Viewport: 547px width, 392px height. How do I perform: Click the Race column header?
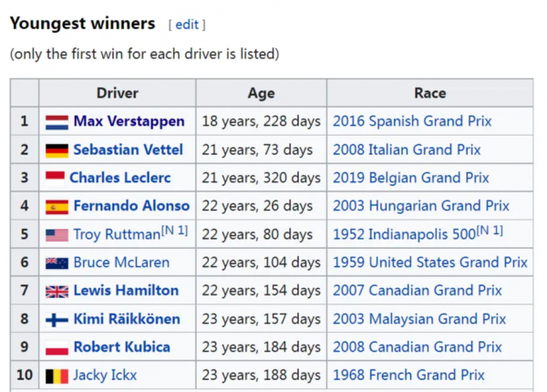coord(430,93)
